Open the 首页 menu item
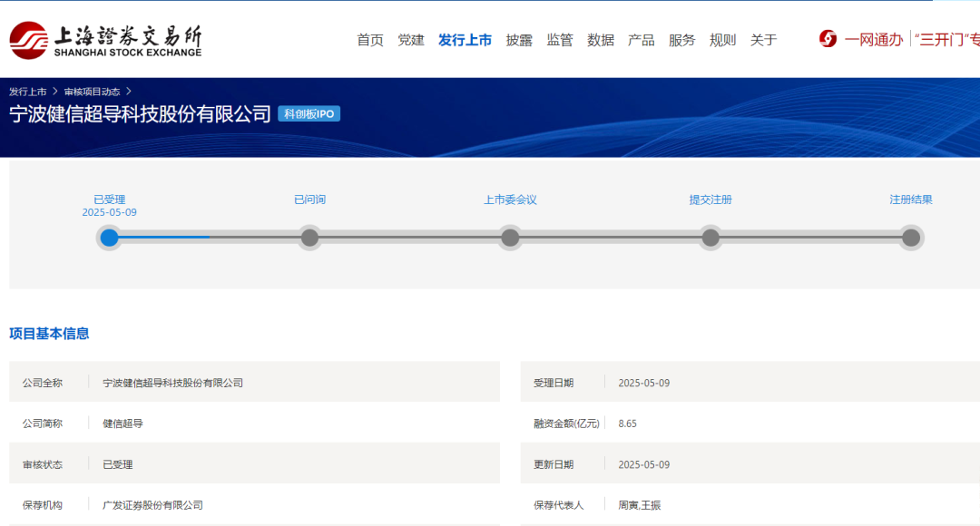Screen dimensions: 980x526 (x=370, y=40)
